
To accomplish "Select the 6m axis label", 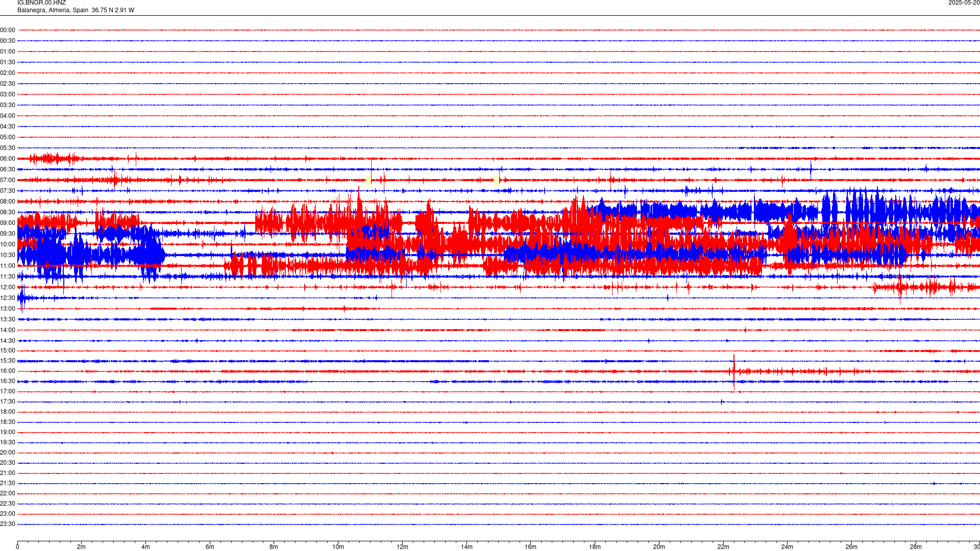I will (x=210, y=547).
